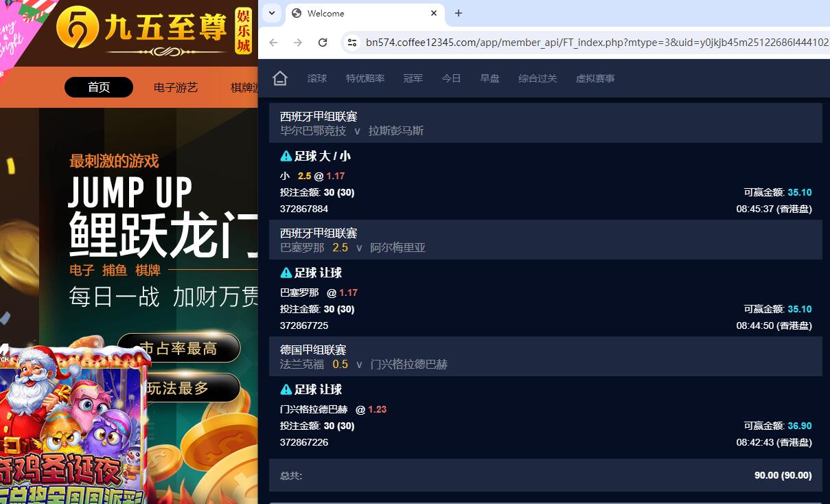Screen dimensions: 830x504
Task: Open the 滚球 menu item
Action: pos(317,78)
